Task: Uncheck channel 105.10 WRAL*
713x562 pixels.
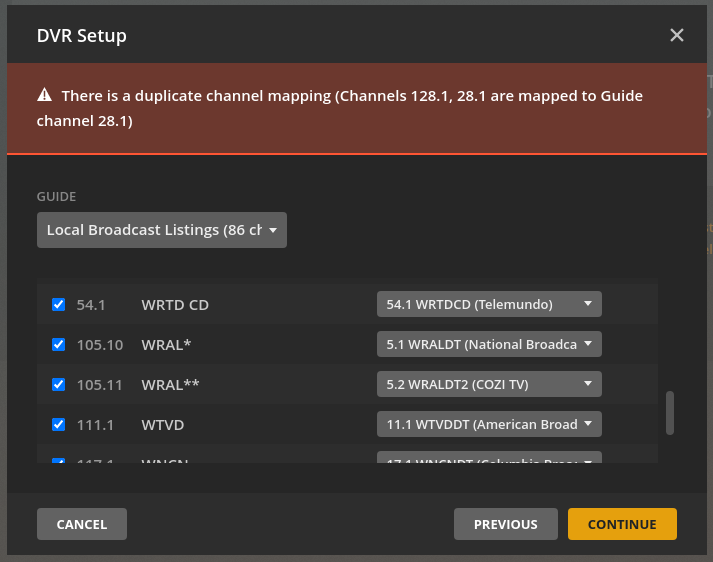Action: 58,345
